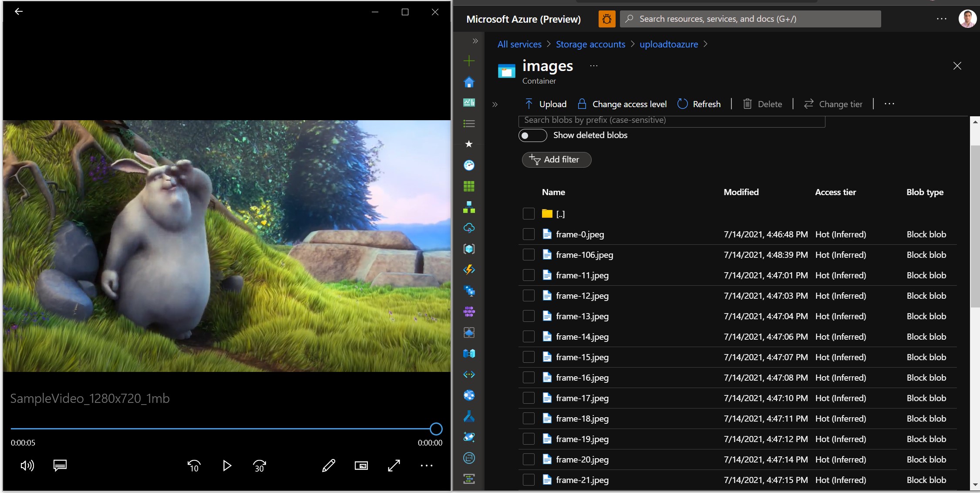This screenshot has width=980, height=493.
Task: Skip back 10 seconds in video
Action: (x=194, y=466)
